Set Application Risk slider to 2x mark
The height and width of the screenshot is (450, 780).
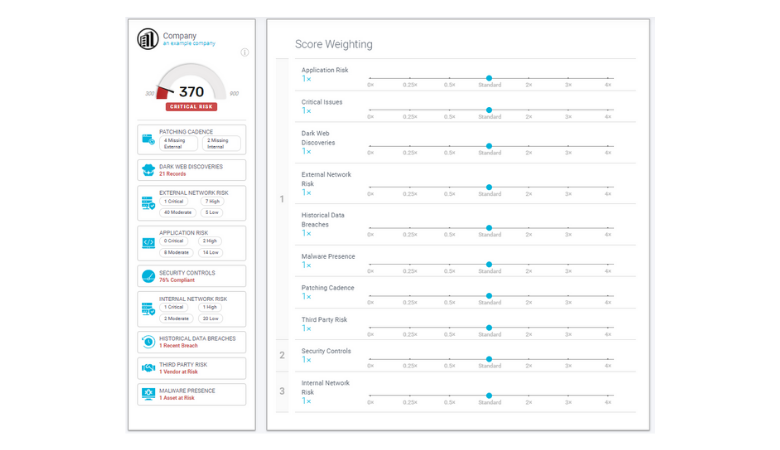point(529,78)
